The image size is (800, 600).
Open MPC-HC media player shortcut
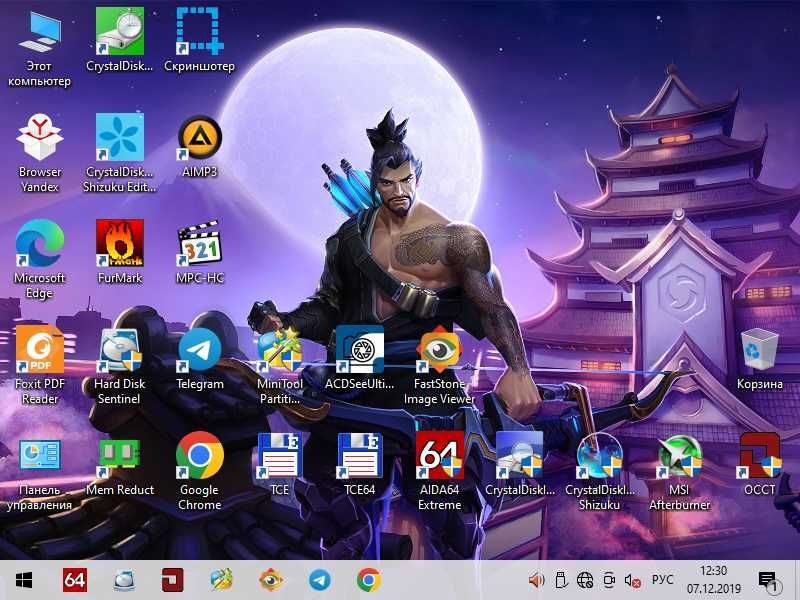(x=199, y=252)
